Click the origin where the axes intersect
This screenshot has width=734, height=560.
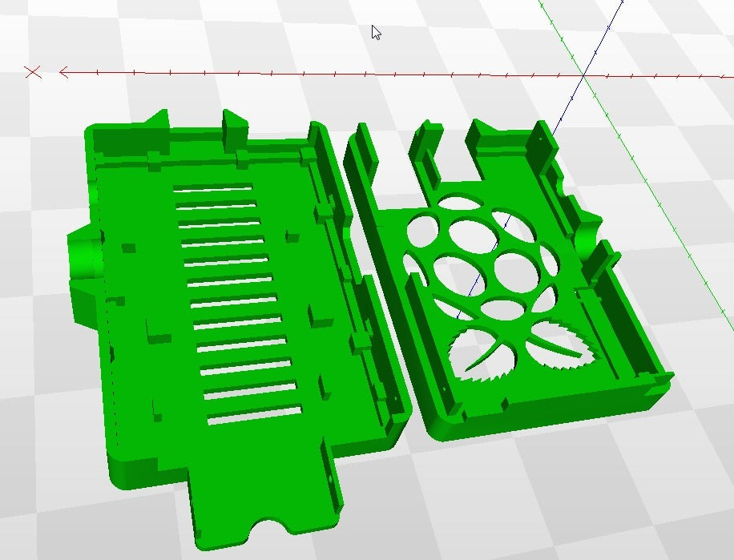coord(585,76)
